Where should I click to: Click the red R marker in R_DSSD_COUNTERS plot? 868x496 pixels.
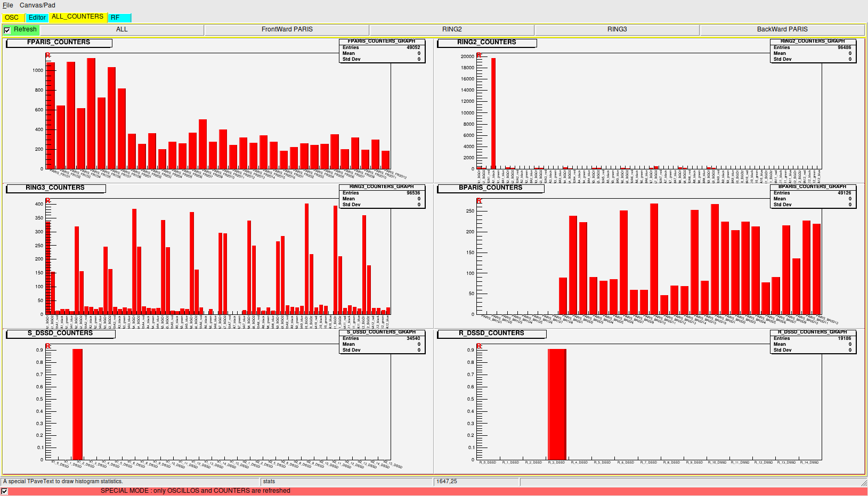(x=478, y=346)
